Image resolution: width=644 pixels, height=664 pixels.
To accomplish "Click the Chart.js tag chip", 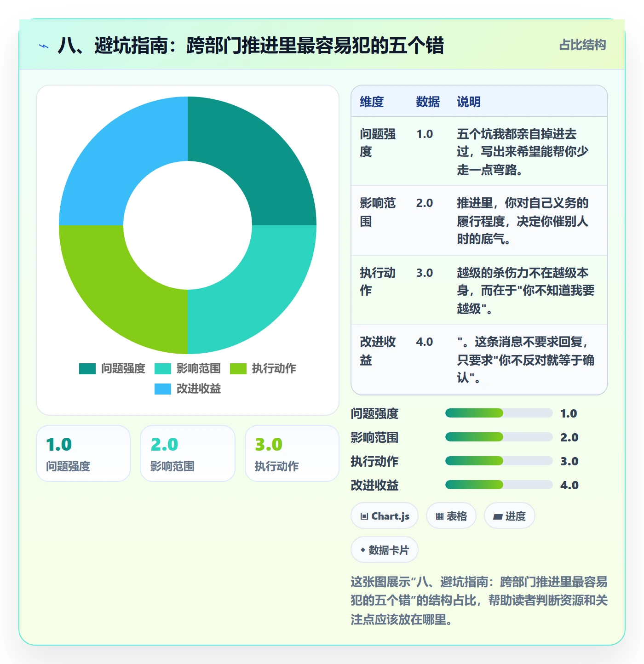I will (x=385, y=516).
